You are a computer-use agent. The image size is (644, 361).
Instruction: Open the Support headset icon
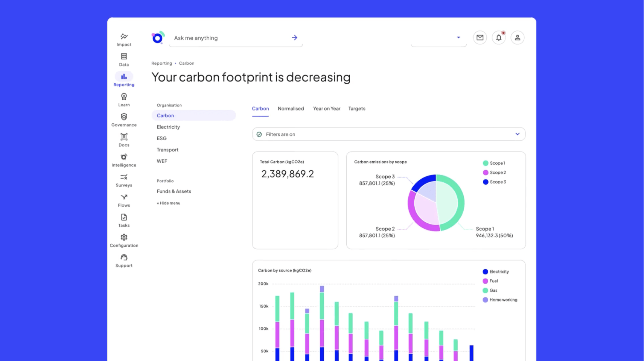click(x=124, y=257)
